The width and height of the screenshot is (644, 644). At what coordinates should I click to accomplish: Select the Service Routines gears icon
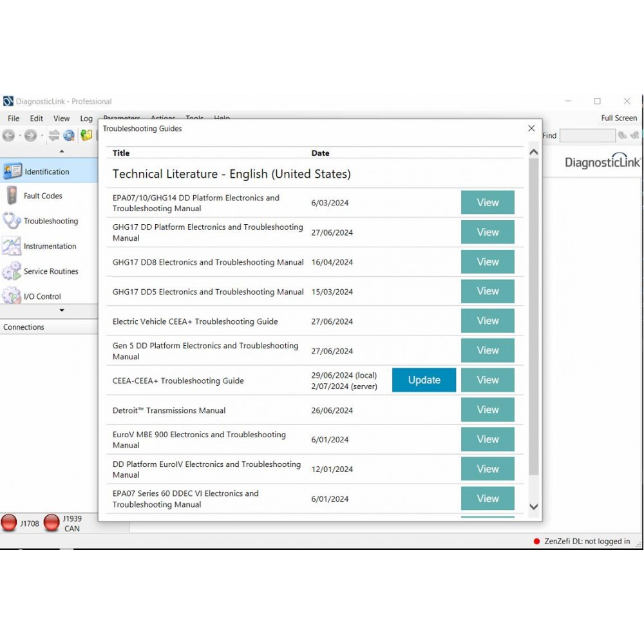pyautogui.click(x=11, y=271)
